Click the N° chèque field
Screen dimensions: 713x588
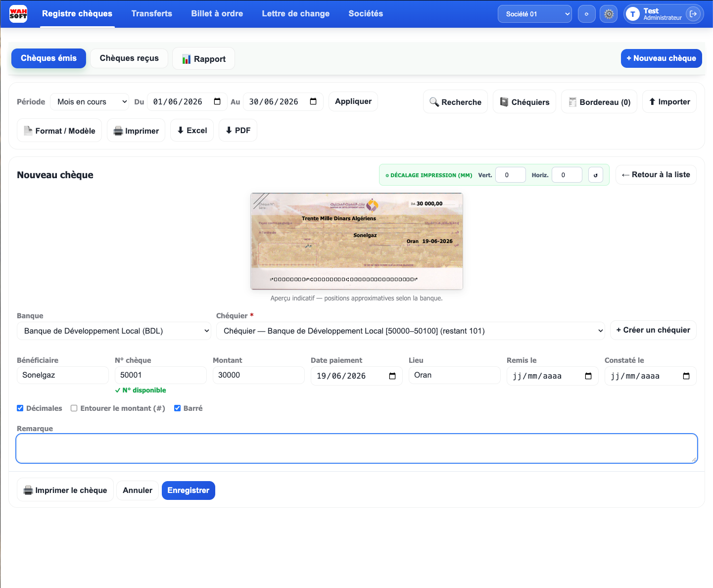coord(160,375)
